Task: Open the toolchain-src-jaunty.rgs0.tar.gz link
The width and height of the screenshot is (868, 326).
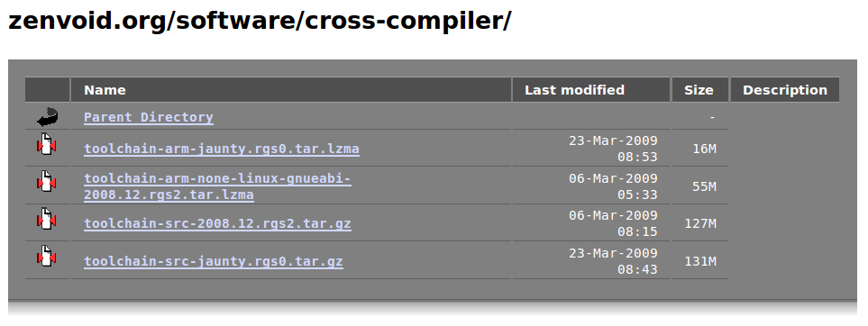Action: point(214,261)
